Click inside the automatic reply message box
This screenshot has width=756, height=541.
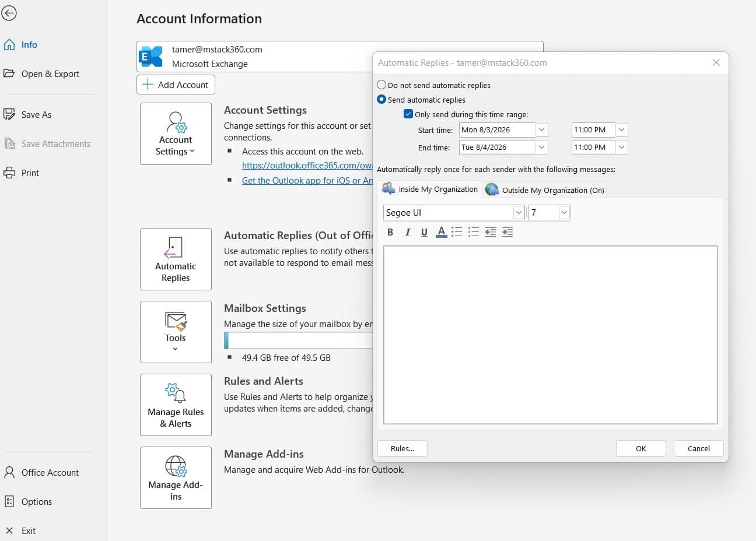pos(550,335)
